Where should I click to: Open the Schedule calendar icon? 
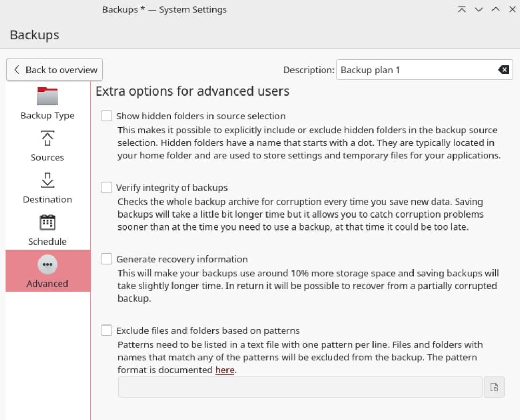[x=47, y=222]
